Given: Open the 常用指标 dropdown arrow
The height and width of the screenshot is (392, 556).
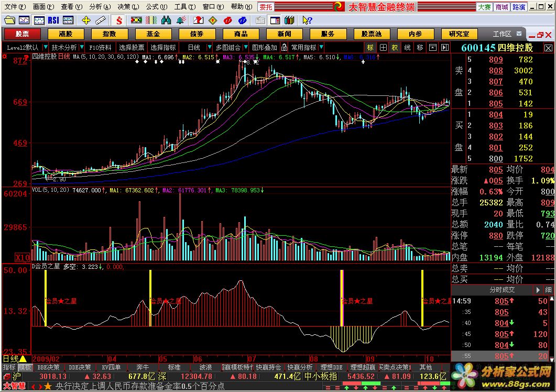Looking at the screenshot, I should (321, 47).
